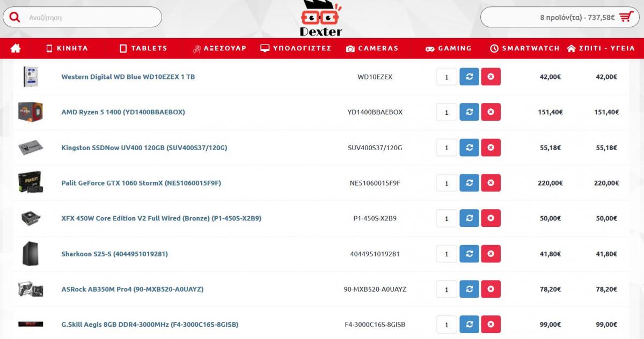Viewport: 644px width, 339px height.
Task: Select model code text 90-MXB520-A0UAYZ
Action: coord(375,289)
